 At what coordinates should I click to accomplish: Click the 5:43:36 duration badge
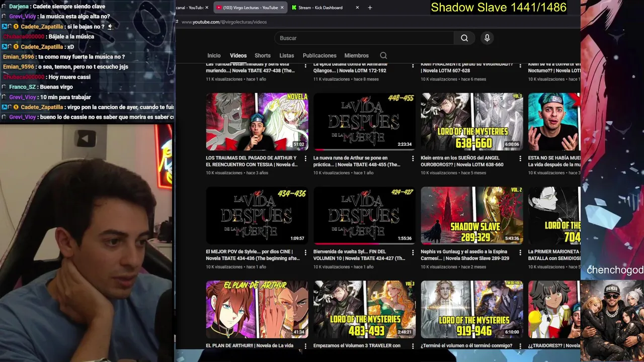coord(512,238)
